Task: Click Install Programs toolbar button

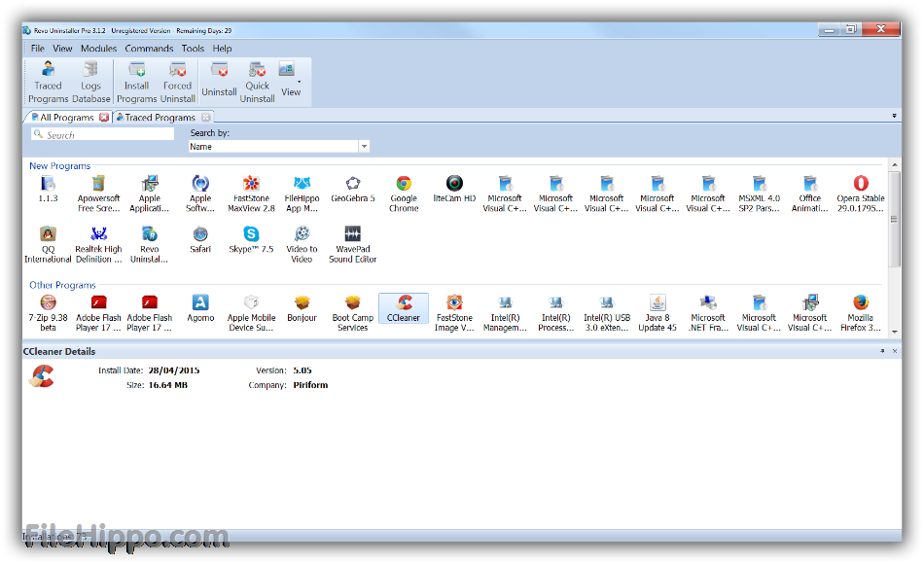Action: click(x=136, y=82)
